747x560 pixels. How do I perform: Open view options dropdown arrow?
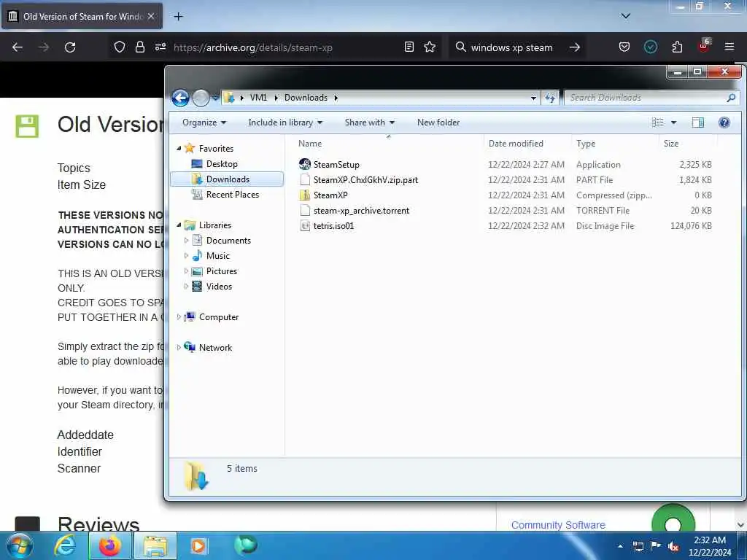tap(673, 122)
